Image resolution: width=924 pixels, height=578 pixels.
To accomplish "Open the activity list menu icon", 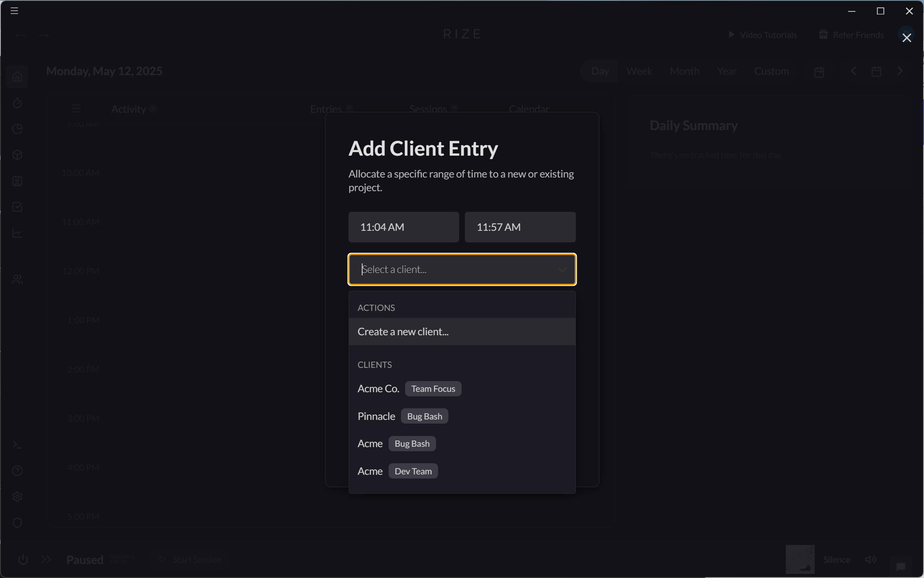I will 76,108.
